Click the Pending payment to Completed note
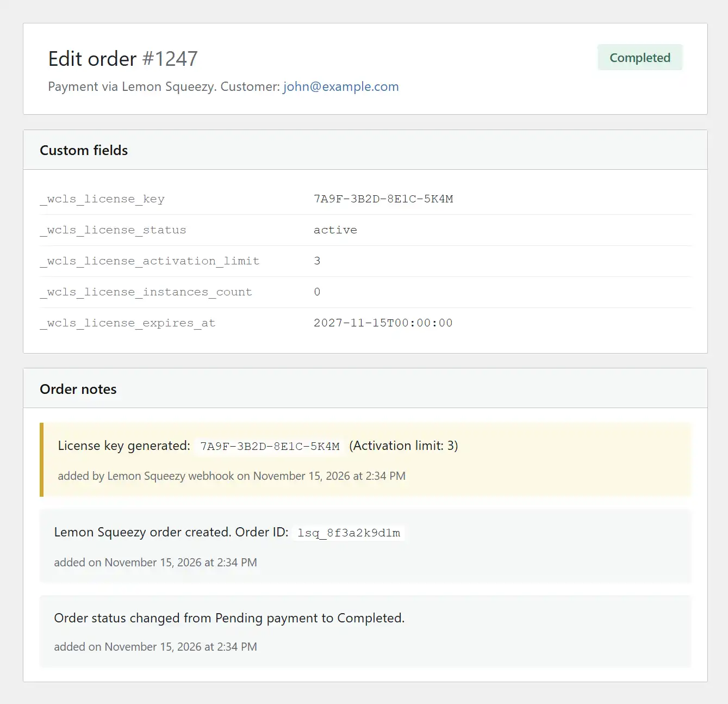The height and width of the screenshot is (704, 728). (229, 618)
